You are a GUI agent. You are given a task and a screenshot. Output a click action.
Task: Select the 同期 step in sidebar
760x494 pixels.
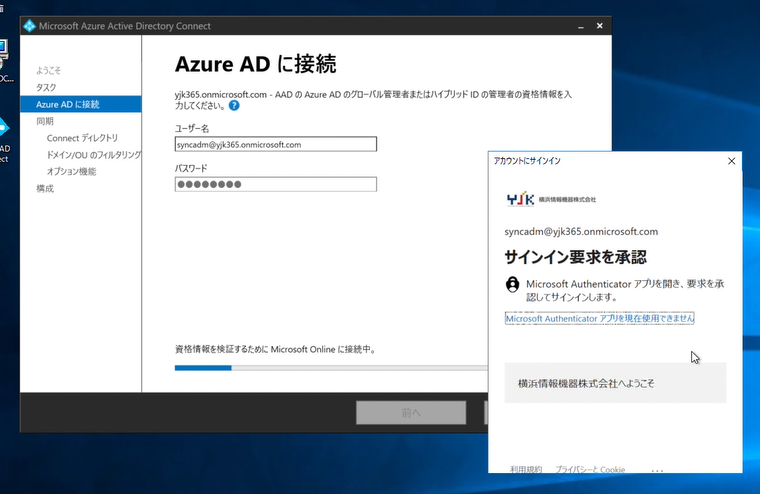tap(45, 121)
